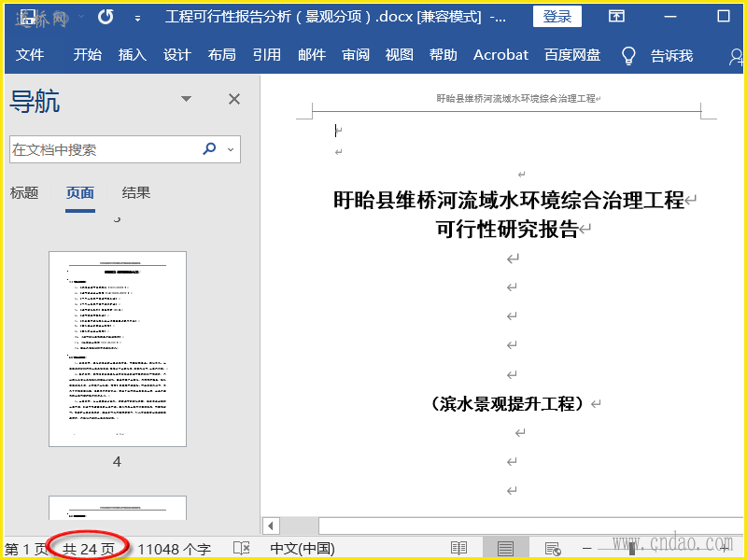Switch navigation pane to 结果 tab
Image resolution: width=747 pixels, height=560 pixels.
[135, 193]
